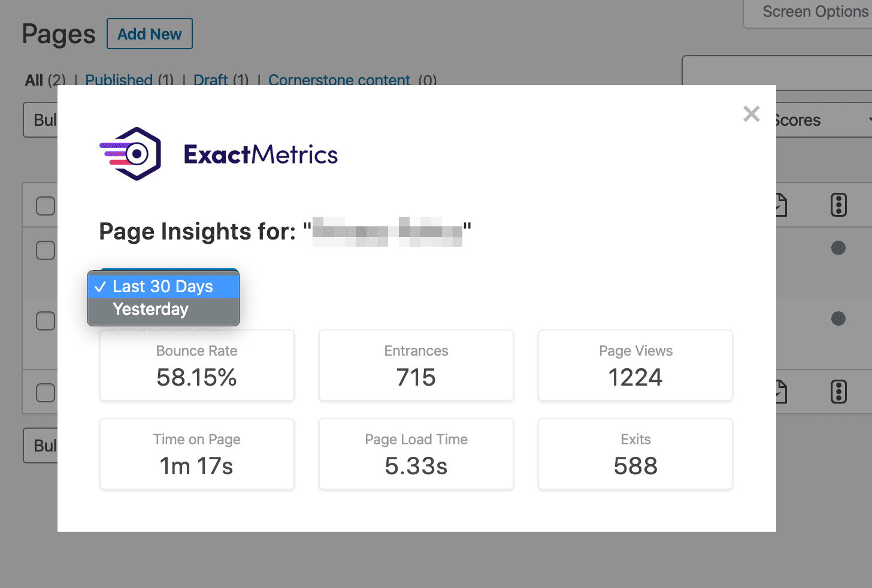The image size is (872, 588).
Task: Click footer readability traffic-light column icon
Action: tap(838, 392)
